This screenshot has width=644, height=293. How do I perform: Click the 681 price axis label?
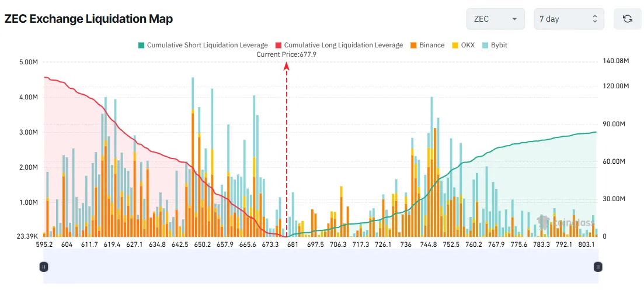293,244
